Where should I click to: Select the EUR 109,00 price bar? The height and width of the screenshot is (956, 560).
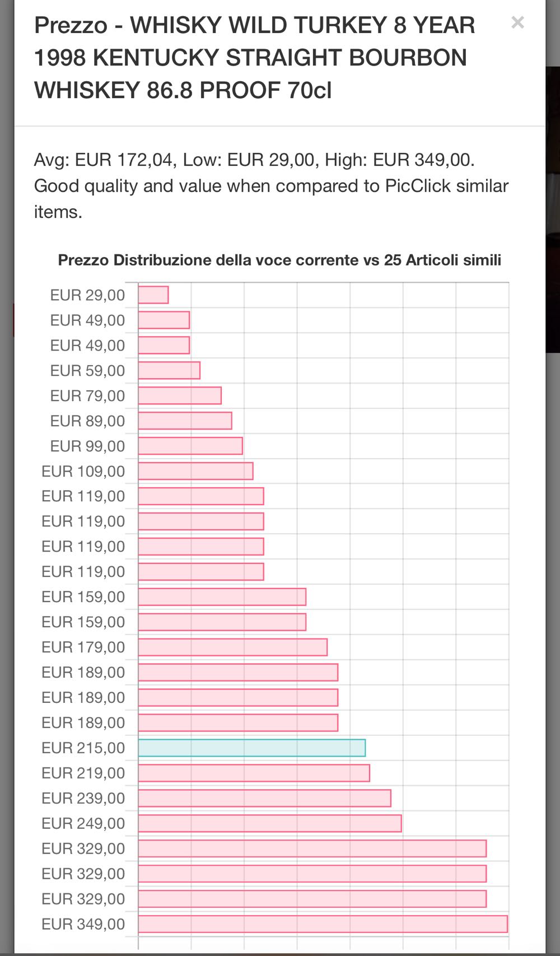[195, 471]
